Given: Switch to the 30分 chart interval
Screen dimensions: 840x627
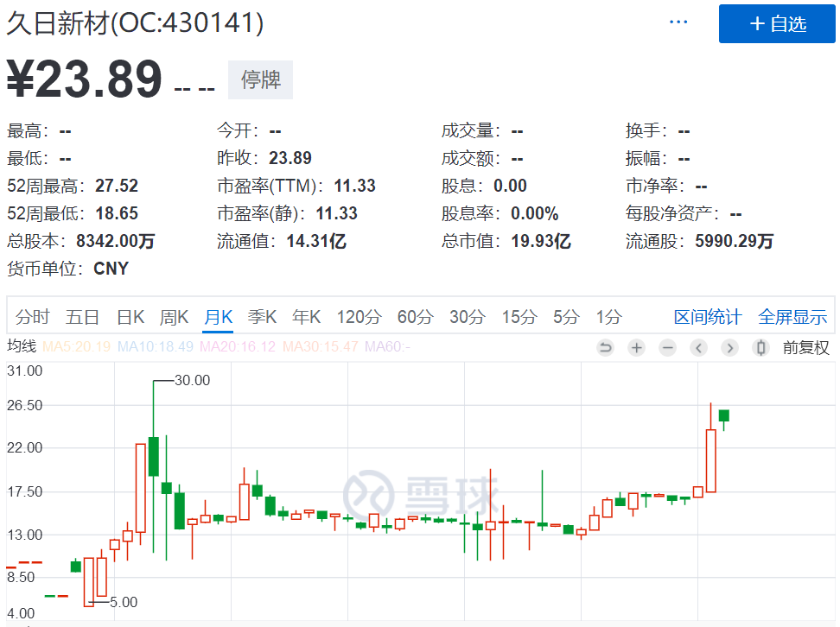Looking at the screenshot, I should tap(468, 317).
